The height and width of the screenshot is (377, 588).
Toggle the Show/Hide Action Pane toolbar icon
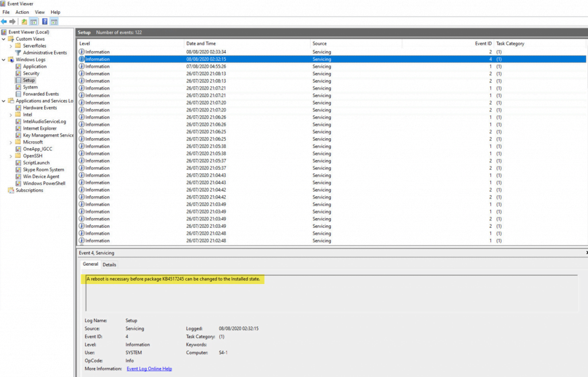click(x=55, y=22)
